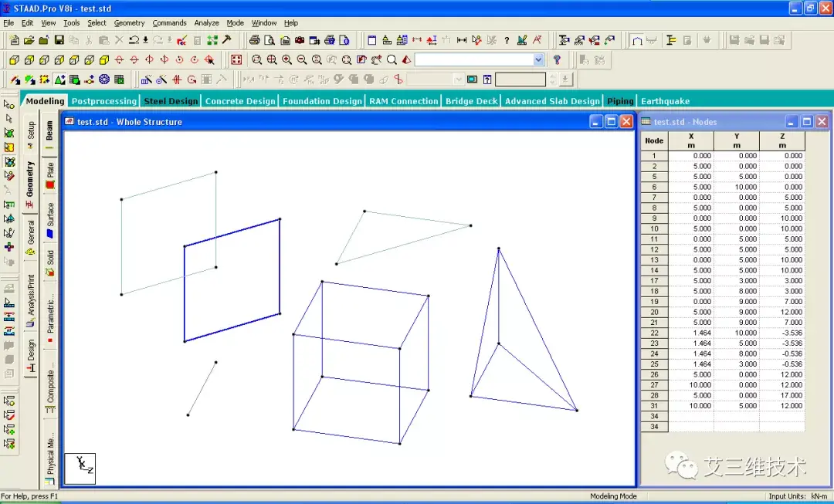Open the Geometry menu
Screen dimensions: 834x504
coord(129,23)
